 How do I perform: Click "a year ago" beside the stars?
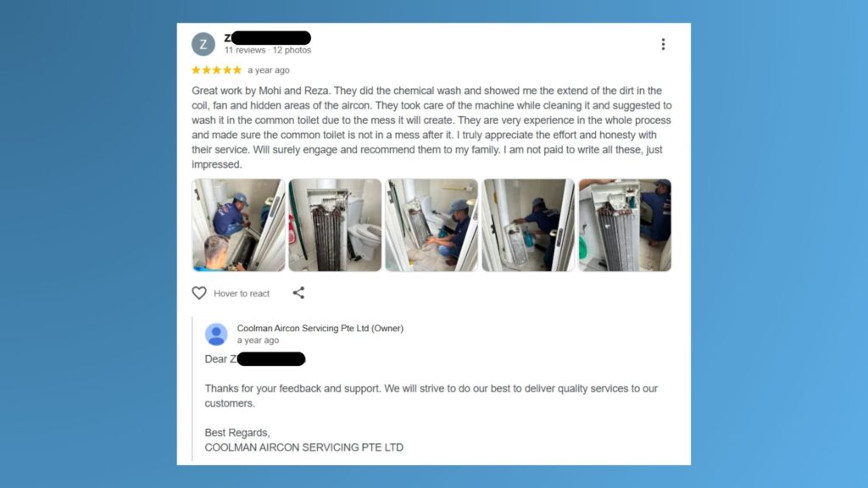[x=269, y=70]
